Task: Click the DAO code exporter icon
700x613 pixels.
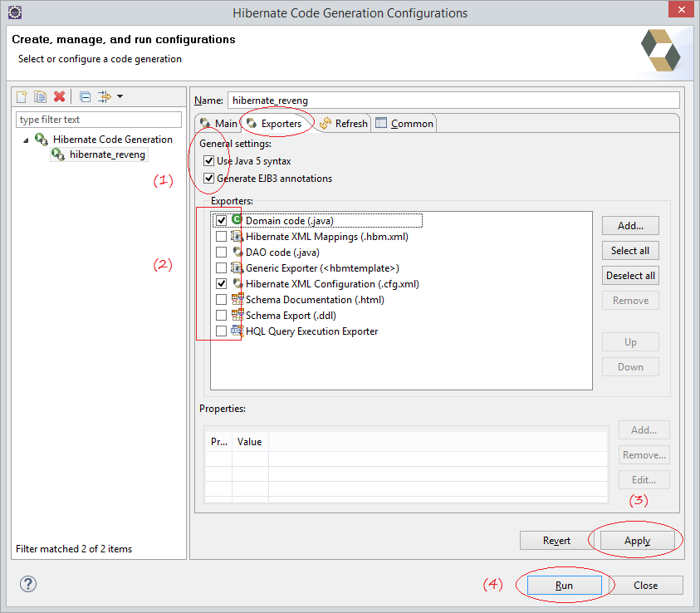Action: coord(237,252)
